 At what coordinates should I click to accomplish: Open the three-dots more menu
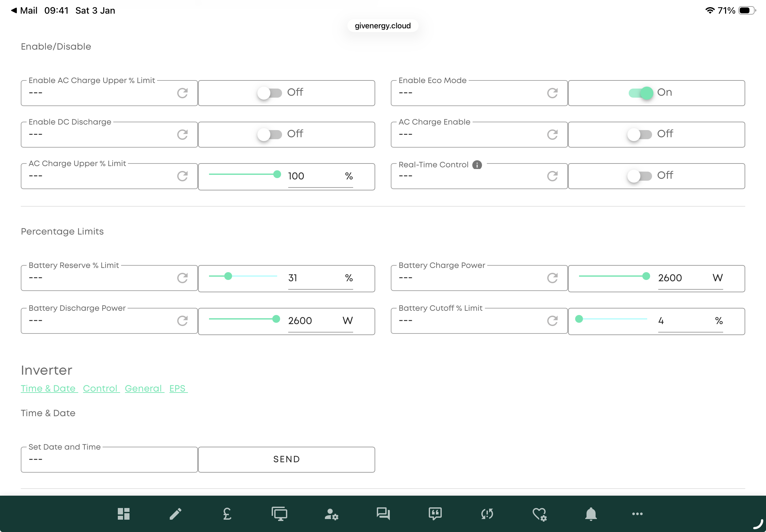[x=637, y=514]
